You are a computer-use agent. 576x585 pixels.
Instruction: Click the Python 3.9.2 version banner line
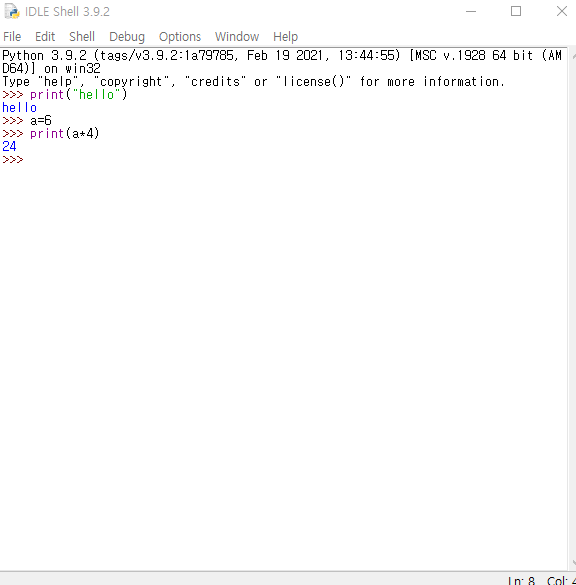point(282,56)
